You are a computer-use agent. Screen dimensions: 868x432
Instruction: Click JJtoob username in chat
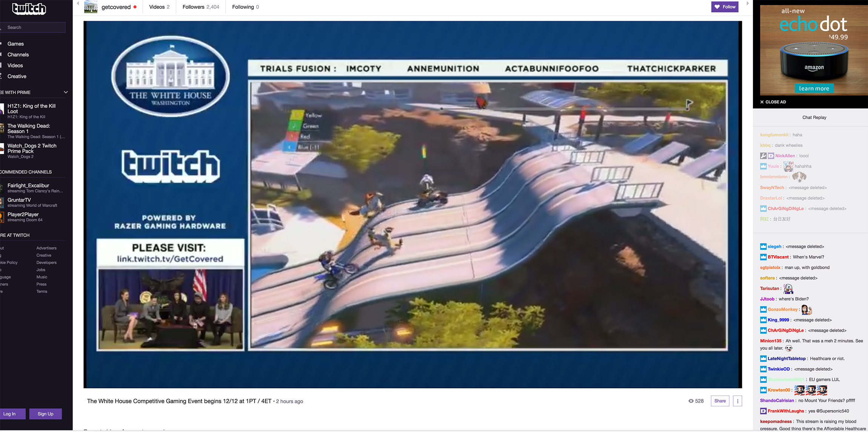pyautogui.click(x=767, y=299)
